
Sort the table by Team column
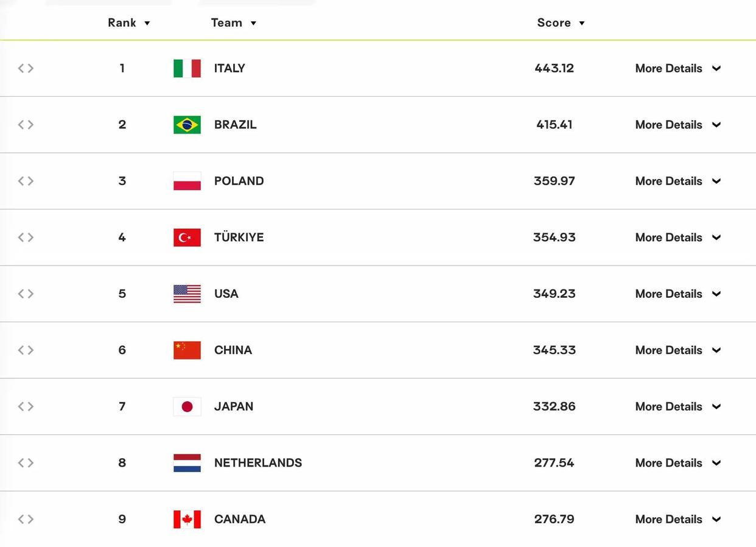[234, 23]
